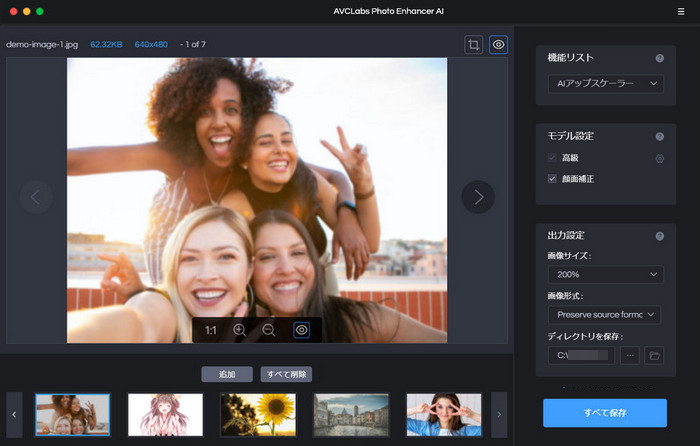700x446 pixels.
Task: Click the すべて保存 button
Action: [x=605, y=413]
